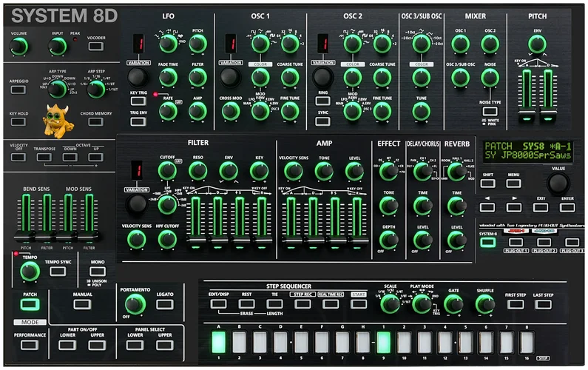The image size is (588, 370).
Task: Click the Input level knob
Action: pyautogui.click(x=57, y=47)
